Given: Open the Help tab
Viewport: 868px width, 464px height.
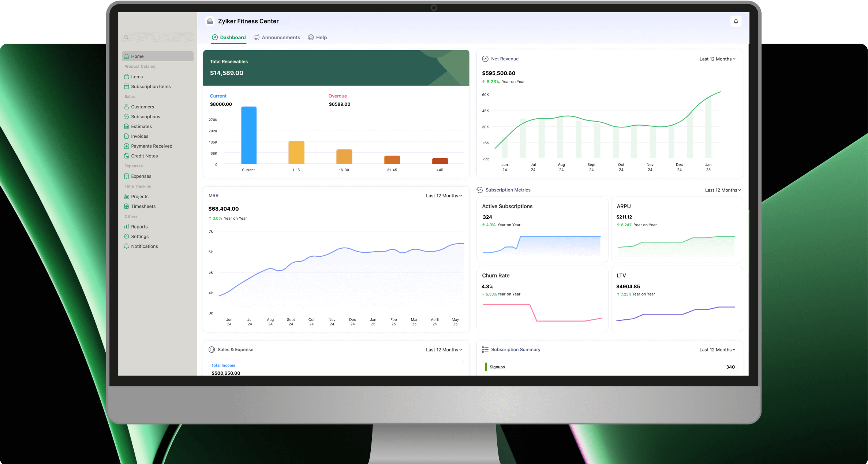Looking at the screenshot, I should point(317,37).
